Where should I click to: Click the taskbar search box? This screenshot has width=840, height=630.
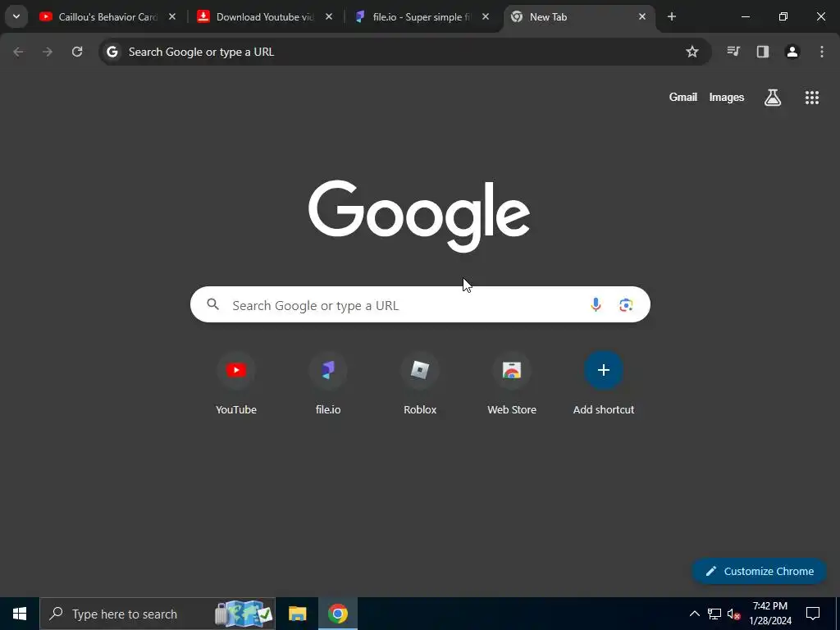coord(157,614)
